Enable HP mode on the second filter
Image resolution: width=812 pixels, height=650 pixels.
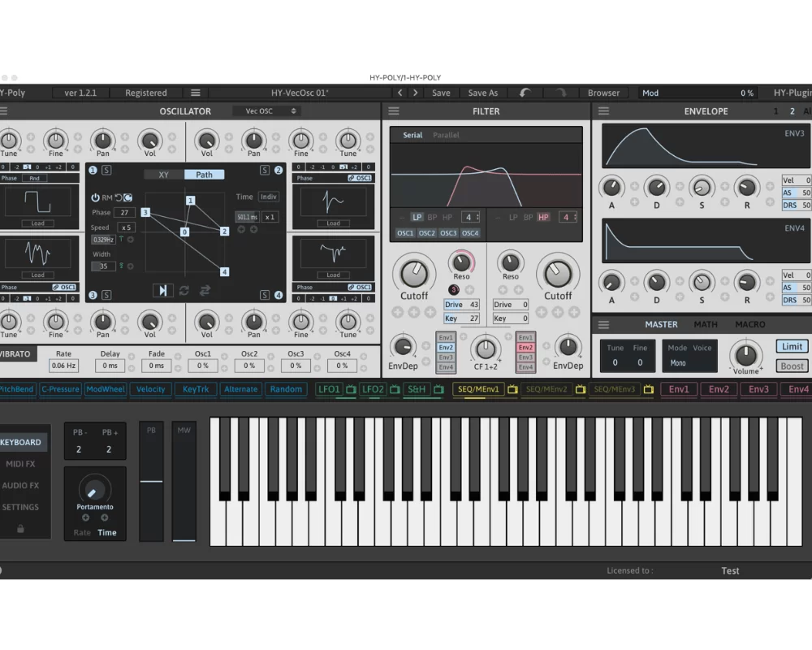[543, 217]
